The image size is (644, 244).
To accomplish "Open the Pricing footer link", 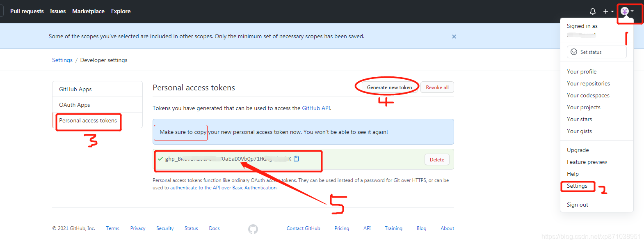I will tap(342, 228).
